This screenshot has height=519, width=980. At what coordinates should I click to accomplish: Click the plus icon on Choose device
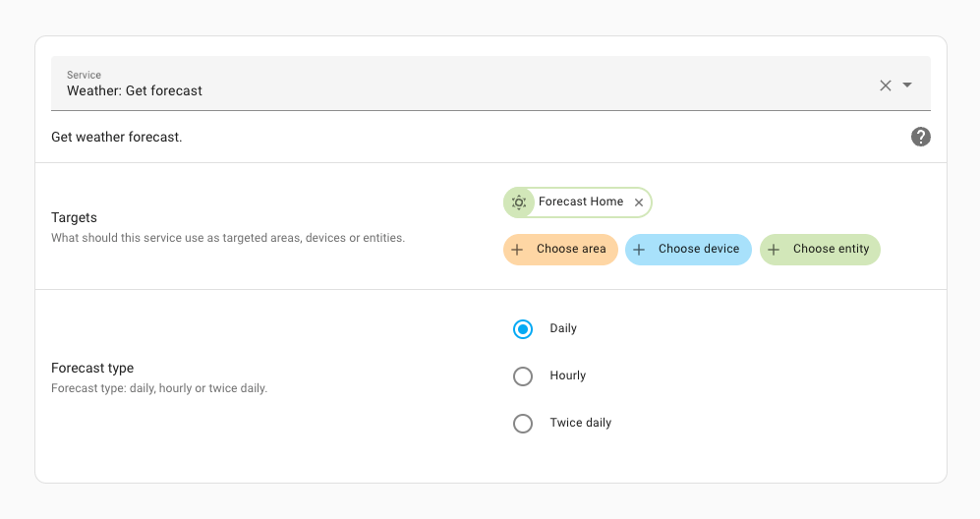639,250
